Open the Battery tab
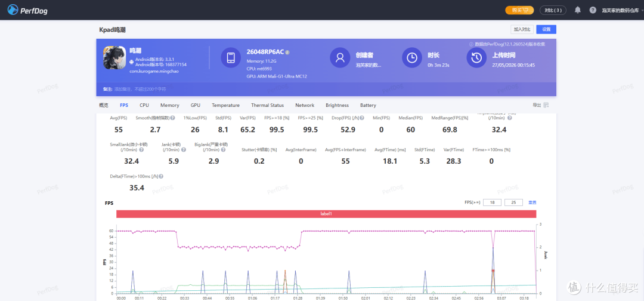The height and width of the screenshot is (301, 644). 368,105
